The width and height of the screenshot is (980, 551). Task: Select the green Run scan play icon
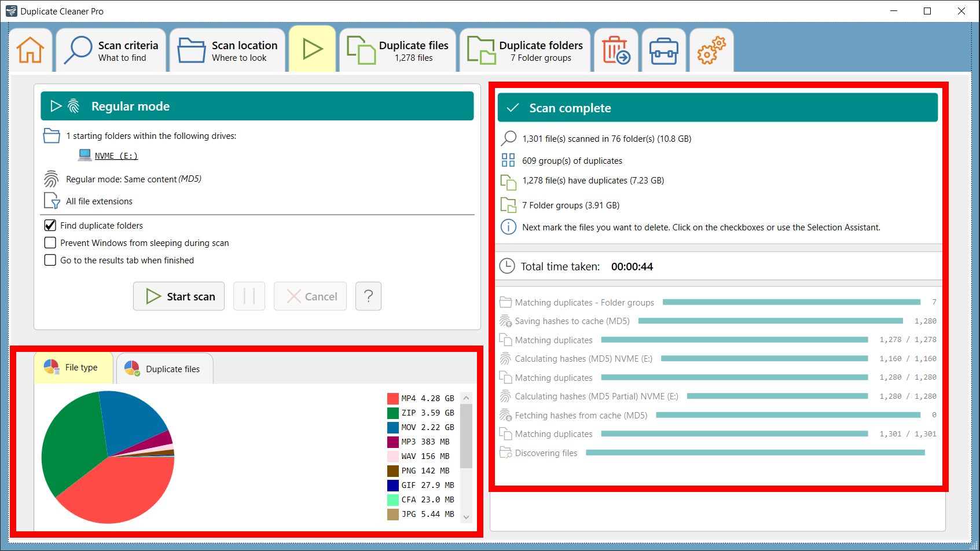(x=313, y=50)
